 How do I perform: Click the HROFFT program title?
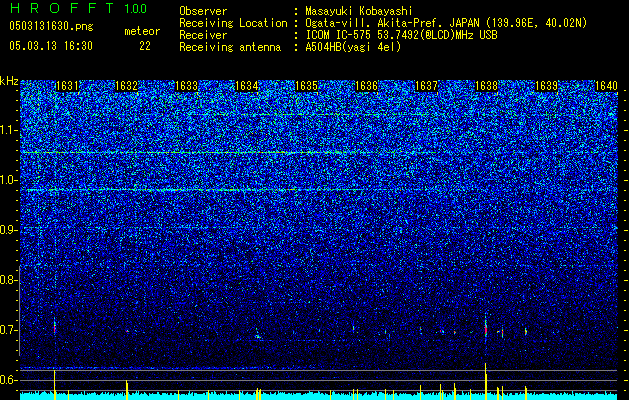coord(63,8)
